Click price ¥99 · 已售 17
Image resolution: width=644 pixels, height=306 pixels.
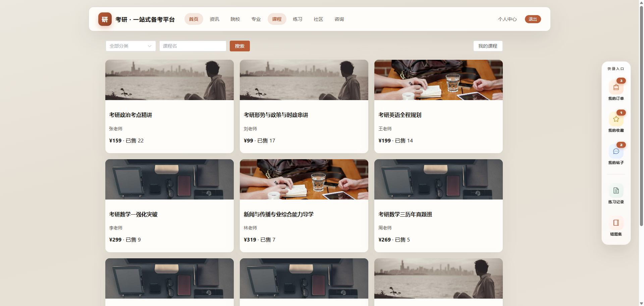point(259,140)
